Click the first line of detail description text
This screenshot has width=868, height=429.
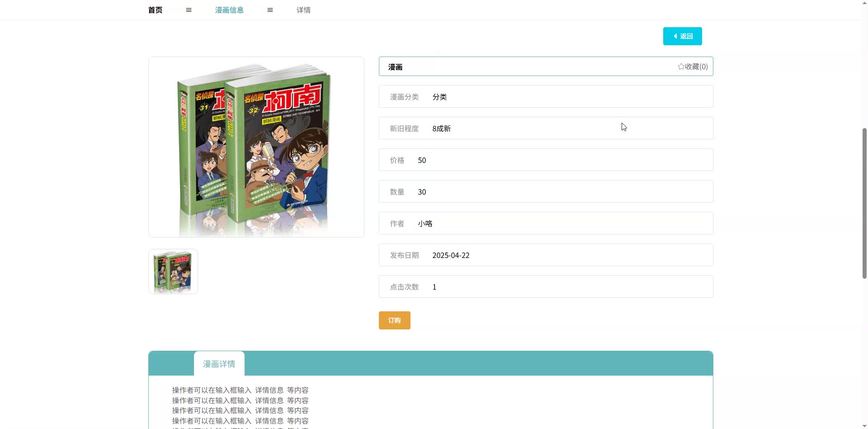pos(241,390)
